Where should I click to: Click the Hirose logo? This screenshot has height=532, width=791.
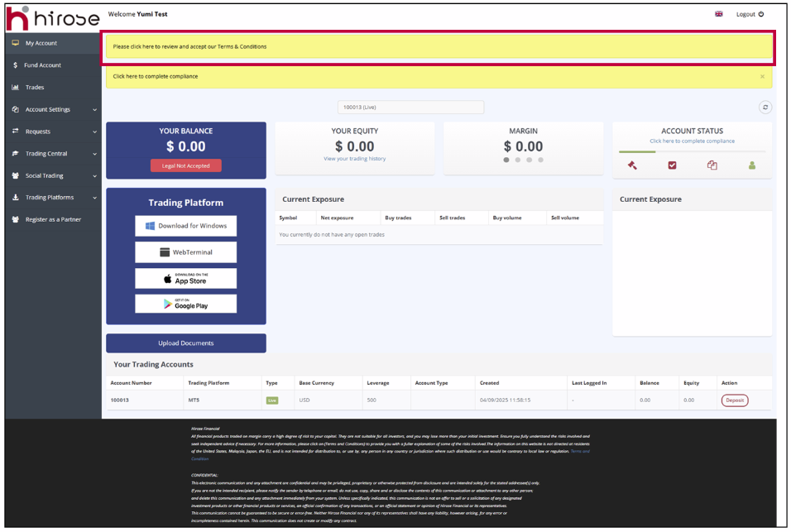pos(52,17)
